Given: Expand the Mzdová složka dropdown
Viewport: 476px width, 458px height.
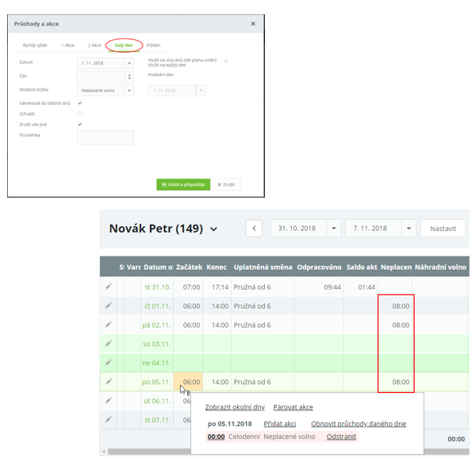Looking at the screenshot, I should [x=129, y=90].
